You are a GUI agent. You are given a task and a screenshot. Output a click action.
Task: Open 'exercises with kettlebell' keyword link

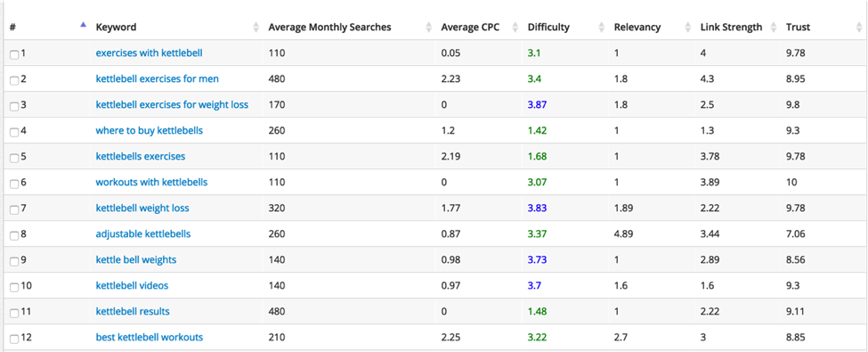click(149, 53)
